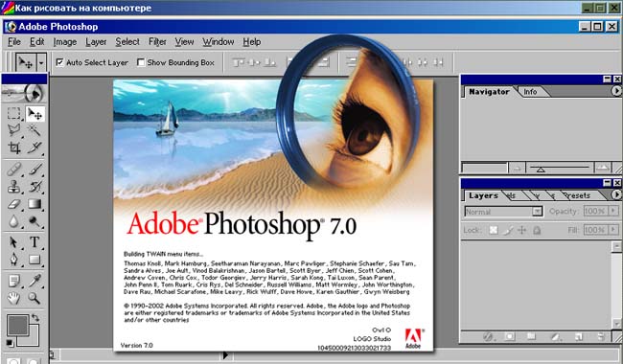The height and width of the screenshot is (364, 623).
Task: Open the Image menu
Action: coord(65,42)
